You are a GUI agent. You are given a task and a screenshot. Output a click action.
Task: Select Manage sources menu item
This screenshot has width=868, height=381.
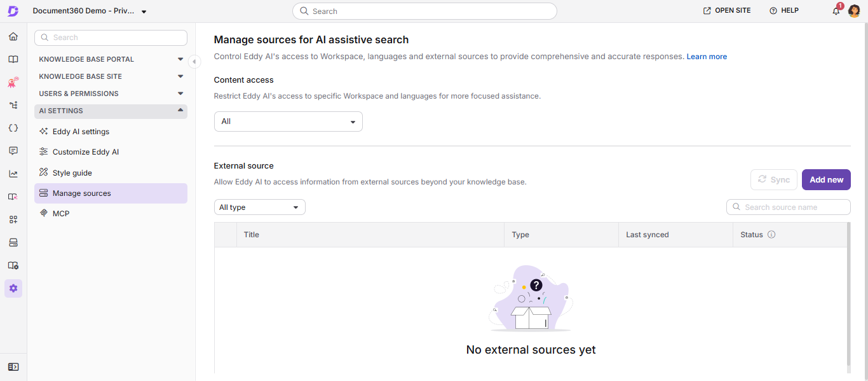111,193
